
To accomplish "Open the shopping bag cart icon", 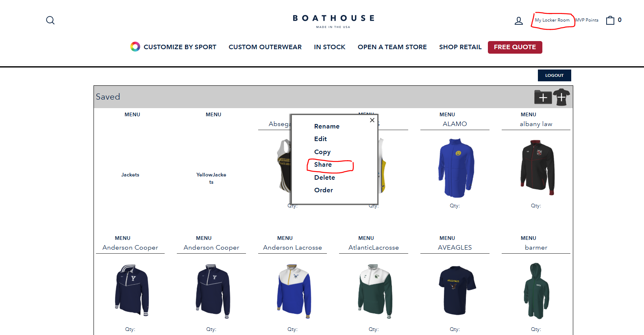I will [x=610, y=20].
